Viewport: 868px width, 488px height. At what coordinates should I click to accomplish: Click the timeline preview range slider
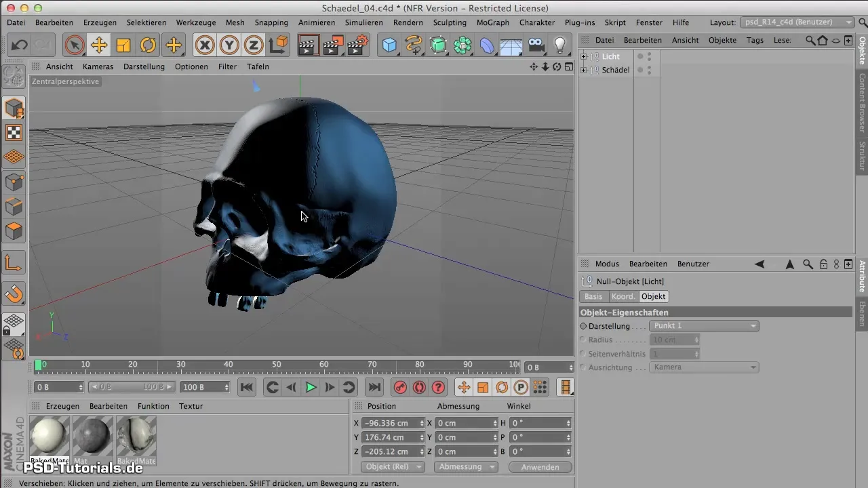[x=132, y=387]
